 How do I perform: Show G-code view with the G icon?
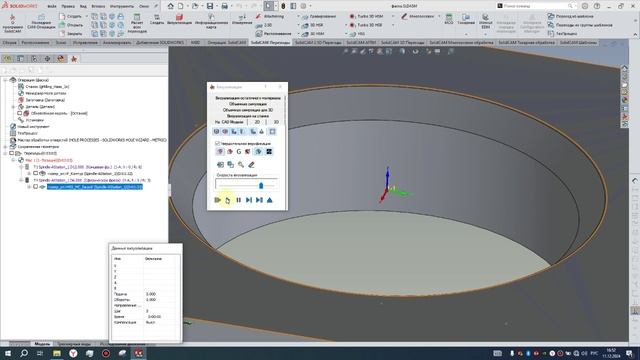click(x=239, y=151)
